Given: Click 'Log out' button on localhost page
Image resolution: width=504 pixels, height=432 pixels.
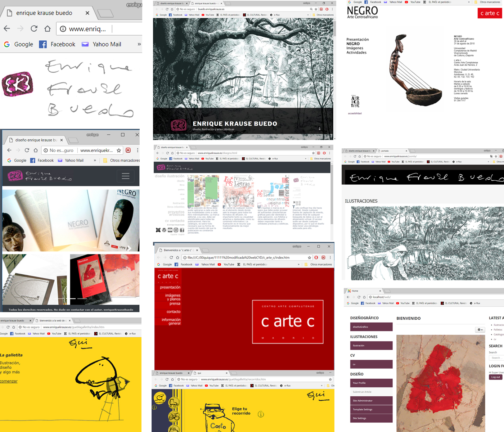Looking at the screenshot, I should pyautogui.click(x=496, y=377).
